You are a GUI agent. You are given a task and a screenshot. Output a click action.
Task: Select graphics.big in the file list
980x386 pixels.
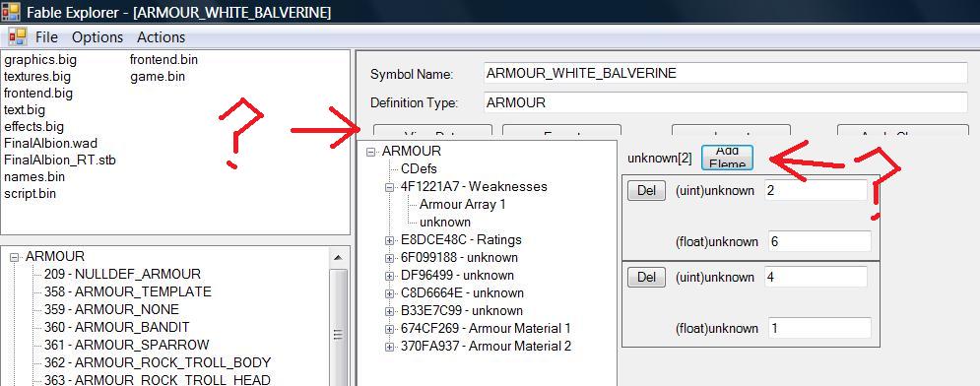pyautogui.click(x=40, y=60)
